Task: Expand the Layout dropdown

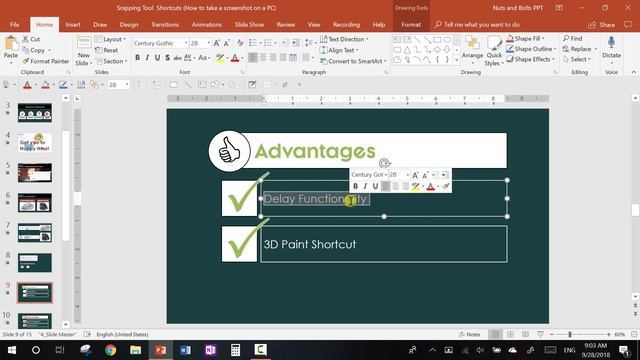Action: tap(111, 39)
